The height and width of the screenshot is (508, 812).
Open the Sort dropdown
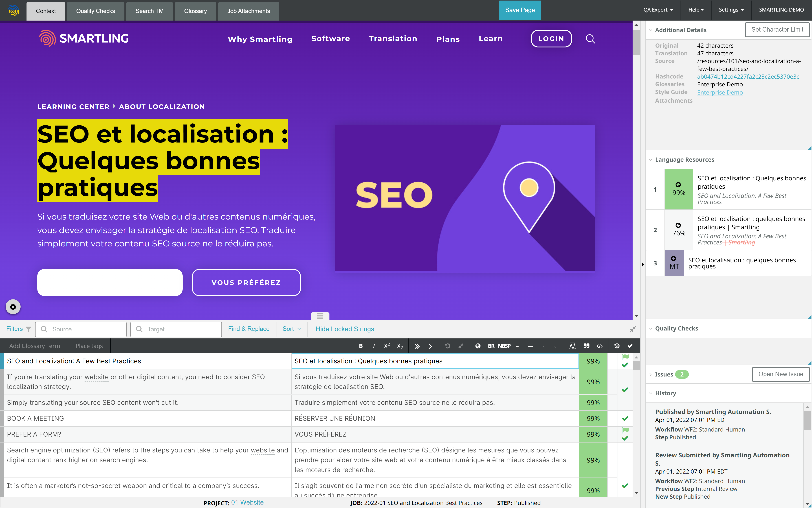click(x=291, y=329)
